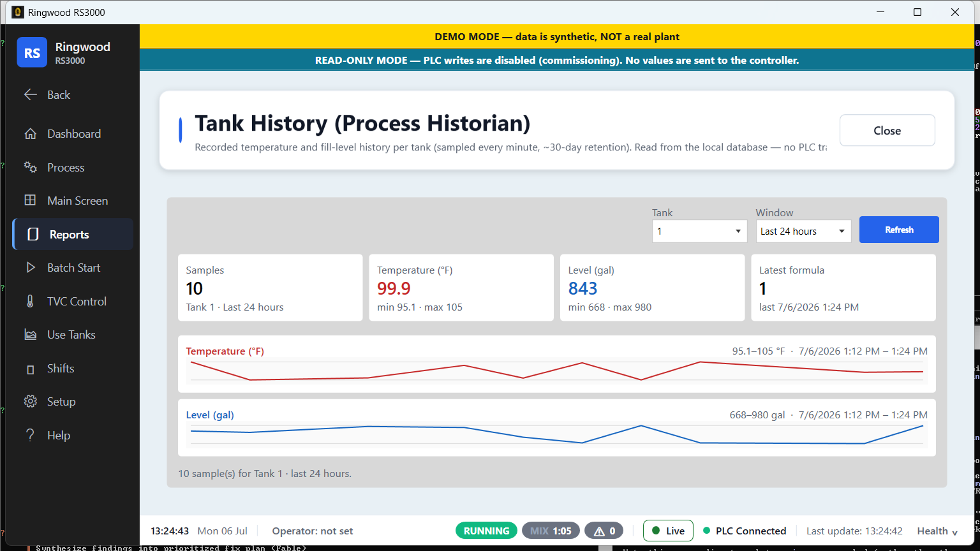Click the Use Tanks chart icon
The image size is (980, 551).
click(30, 335)
